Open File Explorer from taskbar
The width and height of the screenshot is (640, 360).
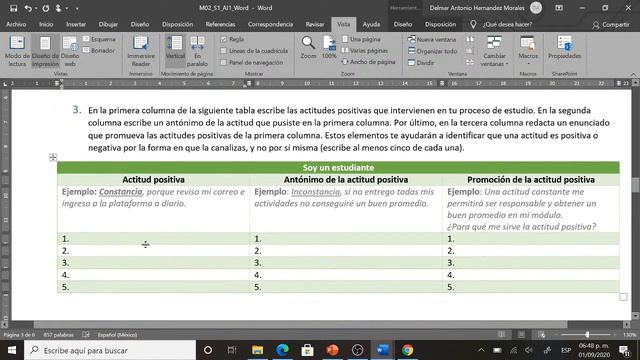tap(258, 350)
